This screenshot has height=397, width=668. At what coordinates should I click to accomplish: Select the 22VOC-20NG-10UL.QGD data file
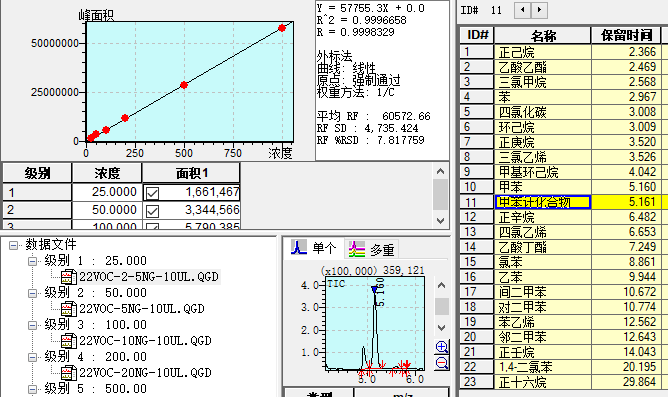click(x=145, y=373)
